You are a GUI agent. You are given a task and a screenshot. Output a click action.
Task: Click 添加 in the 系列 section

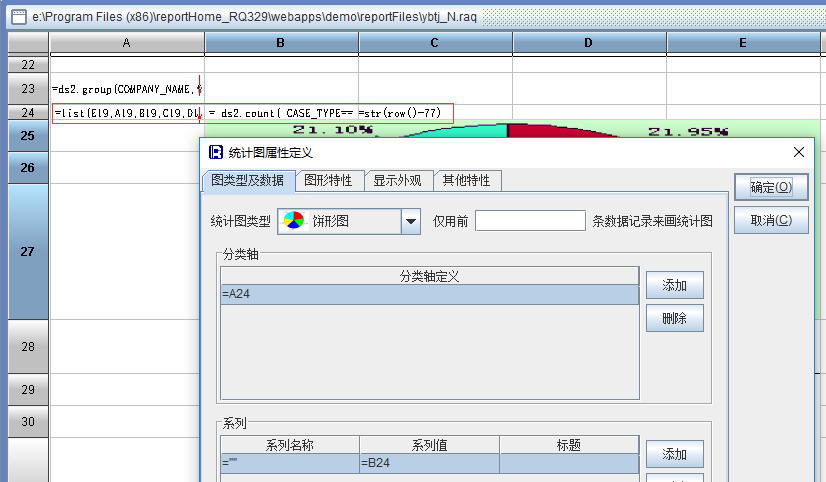click(675, 454)
